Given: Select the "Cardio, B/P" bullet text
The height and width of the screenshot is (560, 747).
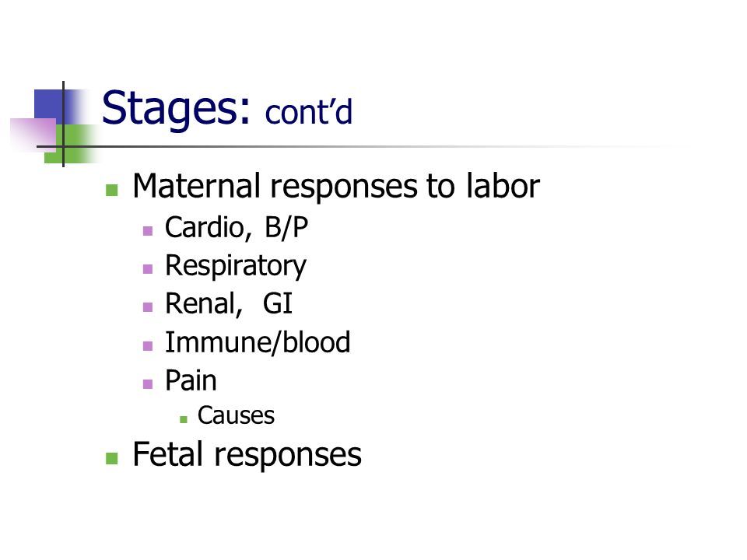Looking at the screenshot, I should tap(237, 227).
